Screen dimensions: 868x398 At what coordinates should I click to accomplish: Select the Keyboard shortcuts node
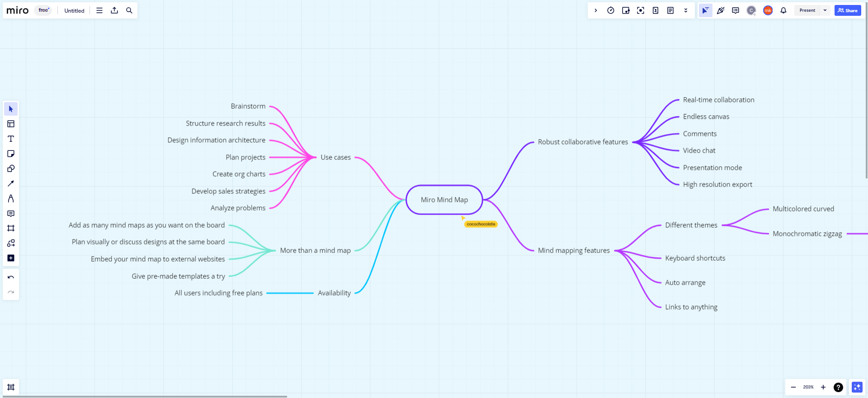(x=695, y=258)
